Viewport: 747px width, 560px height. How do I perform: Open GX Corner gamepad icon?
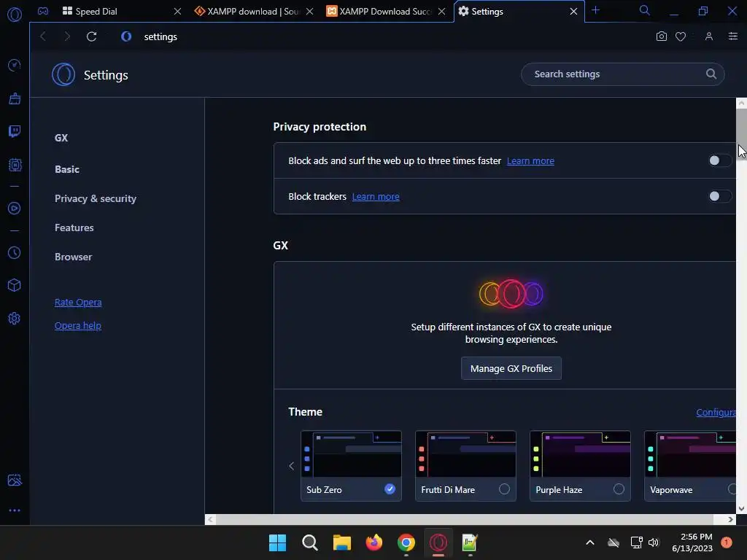click(x=43, y=11)
